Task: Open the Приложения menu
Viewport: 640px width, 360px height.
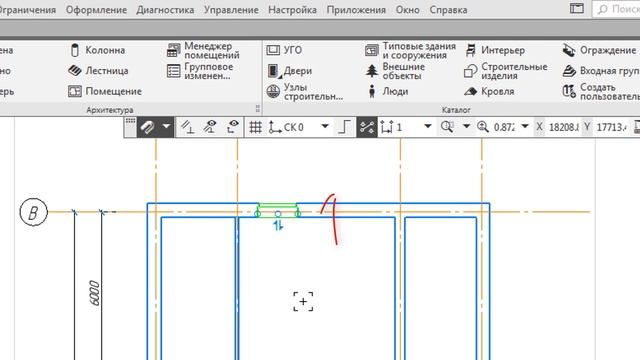Action: (356, 9)
